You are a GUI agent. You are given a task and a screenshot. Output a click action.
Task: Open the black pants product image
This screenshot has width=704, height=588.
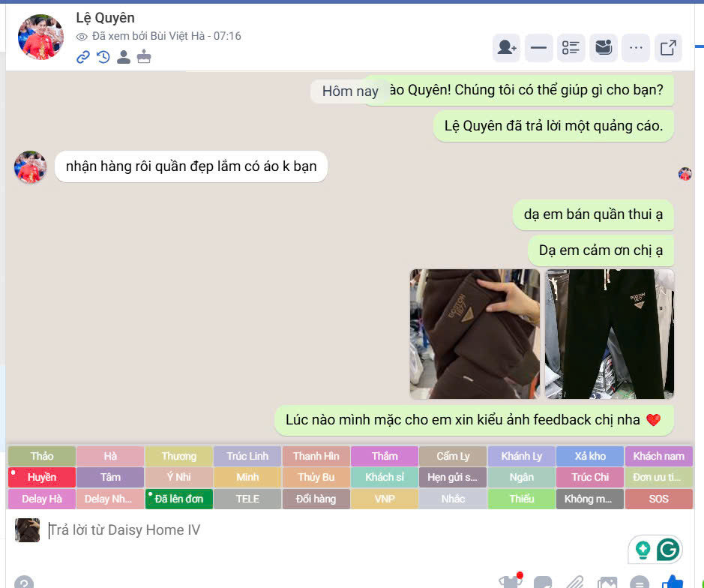[609, 334]
